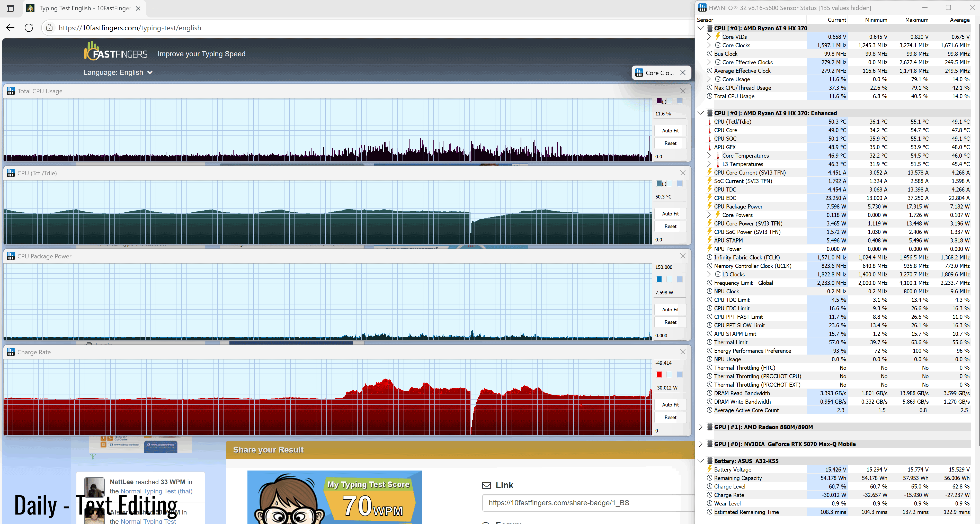The image size is (980, 524).
Task: Click the blue line color swatch in CPU Package Power
Action: [659, 279]
